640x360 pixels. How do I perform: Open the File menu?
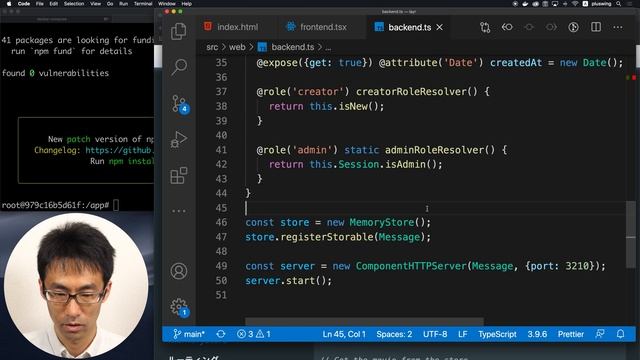click(40, 4)
